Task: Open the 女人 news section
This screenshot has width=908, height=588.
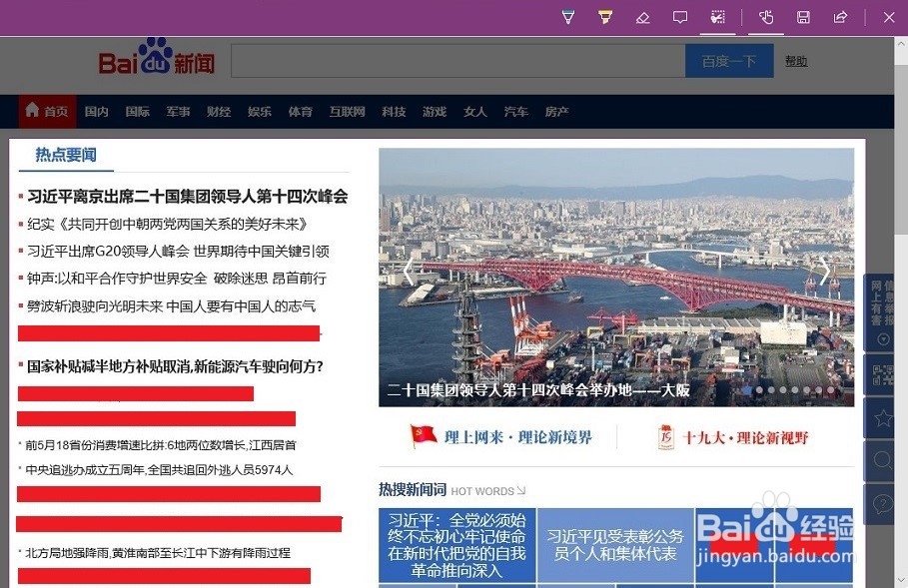Action: point(474,111)
